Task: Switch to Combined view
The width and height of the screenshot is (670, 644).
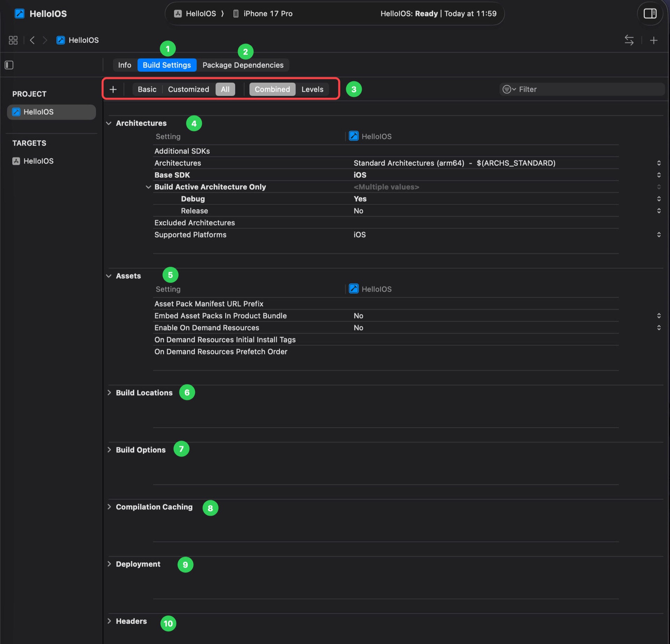Action: coord(272,89)
